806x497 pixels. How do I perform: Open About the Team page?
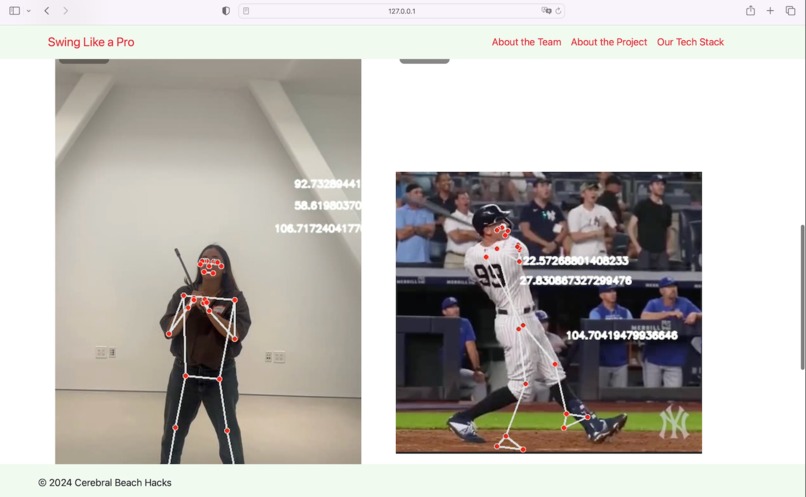(526, 42)
